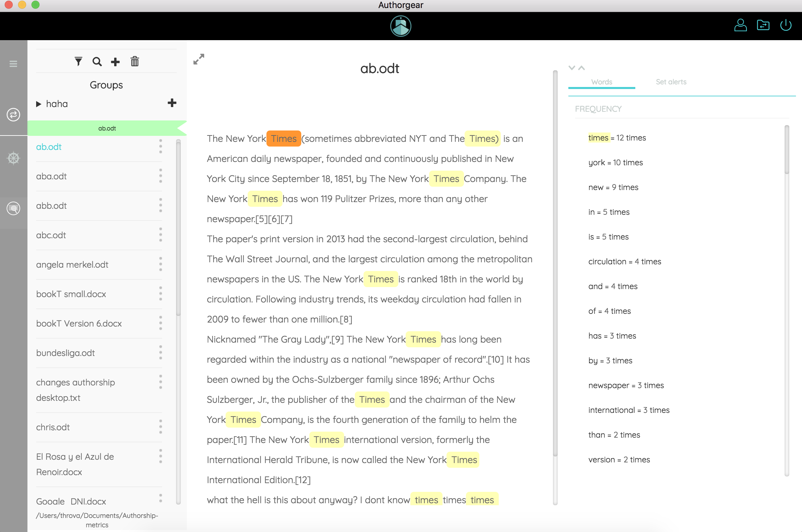This screenshot has width=802, height=532.
Task: Open options menu for chris.odt
Action: click(x=161, y=427)
